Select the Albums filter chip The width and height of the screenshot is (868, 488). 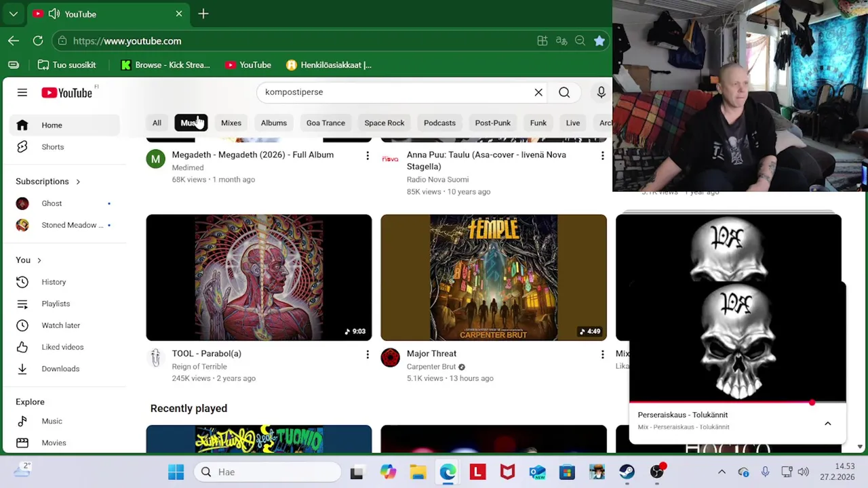pos(274,123)
